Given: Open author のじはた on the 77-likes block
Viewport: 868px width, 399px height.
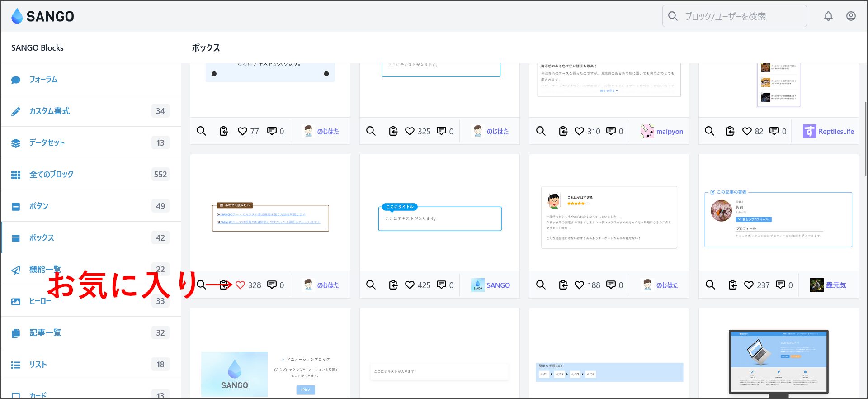Looking at the screenshot, I should click(321, 131).
